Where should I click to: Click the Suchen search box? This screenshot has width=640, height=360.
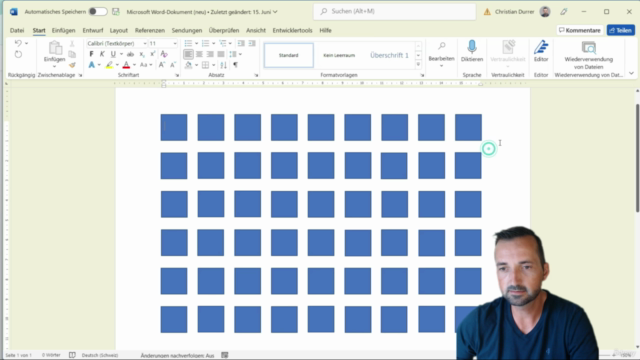[x=394, y=11]
